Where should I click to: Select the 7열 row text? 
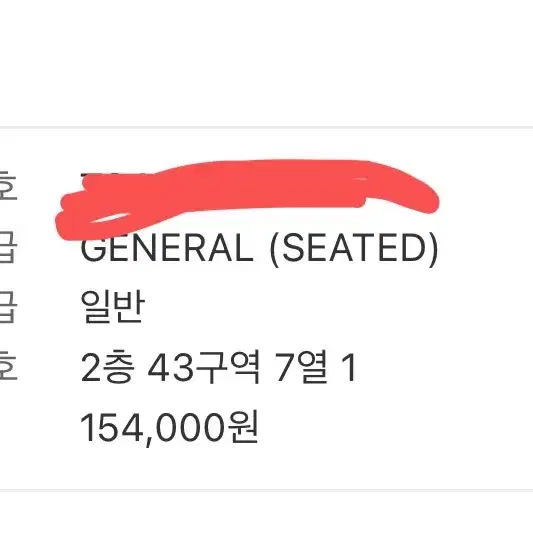(302, 367)
